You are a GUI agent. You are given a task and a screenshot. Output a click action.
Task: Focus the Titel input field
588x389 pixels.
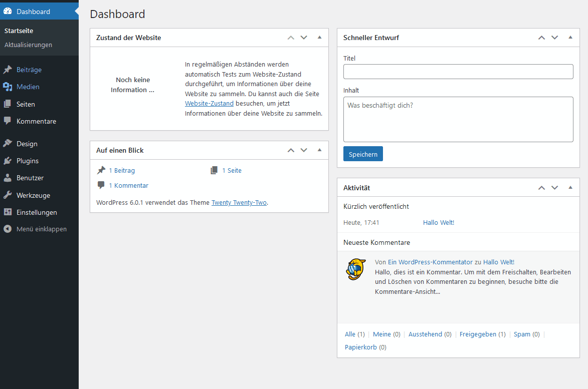458,72
